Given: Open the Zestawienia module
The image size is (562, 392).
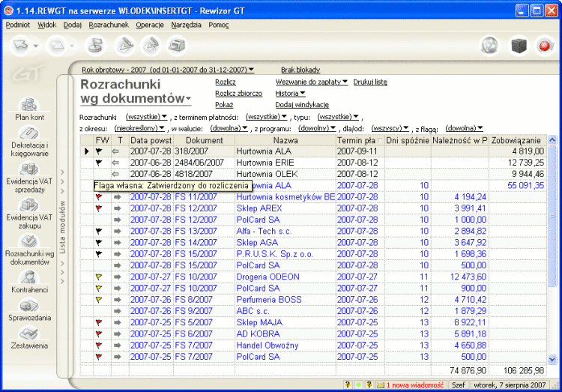Looking at the screenshot, I should pos(30,337).
